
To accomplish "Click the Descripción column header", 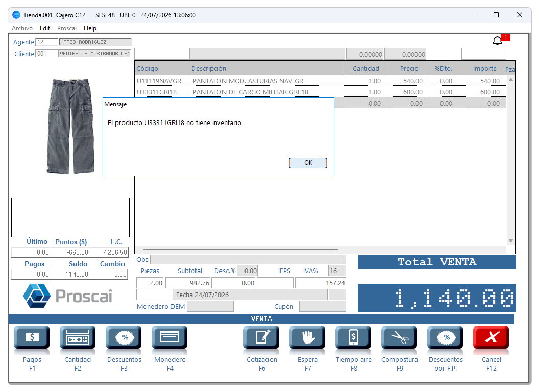I will click(x=267, y=68).
